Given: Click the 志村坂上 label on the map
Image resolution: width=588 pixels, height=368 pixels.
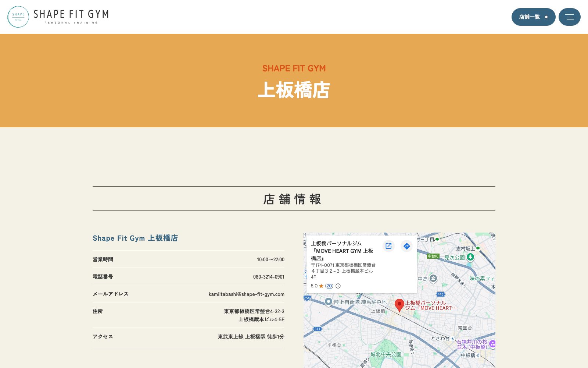Looking at the screenshot, I should [x=465, y=249].
